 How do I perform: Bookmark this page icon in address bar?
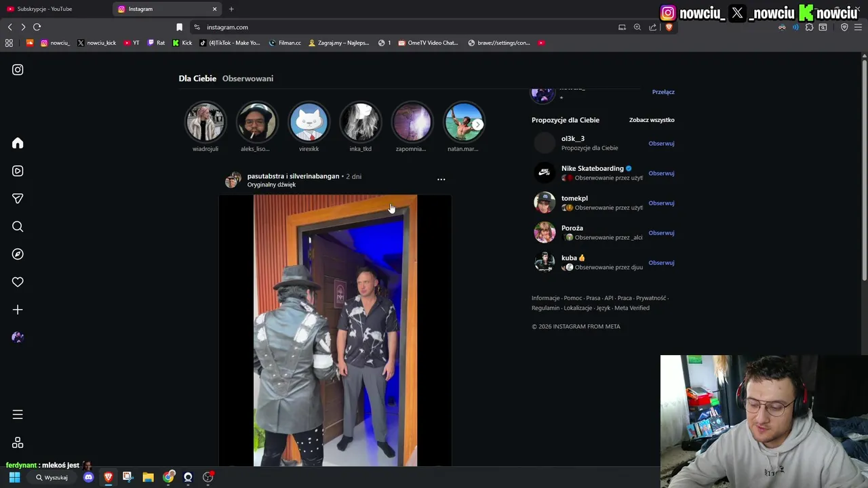pyautogui.click(x=179, y=27)
